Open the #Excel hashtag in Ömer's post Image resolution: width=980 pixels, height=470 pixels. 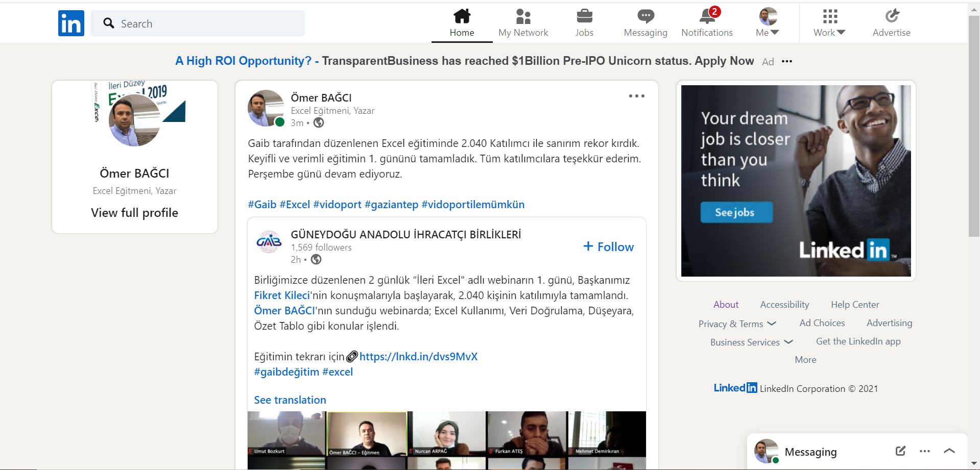click(x=295, y=205)
